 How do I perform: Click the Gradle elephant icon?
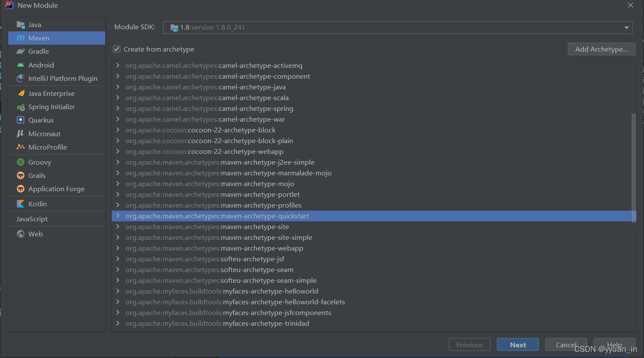[x=21, y=52]
